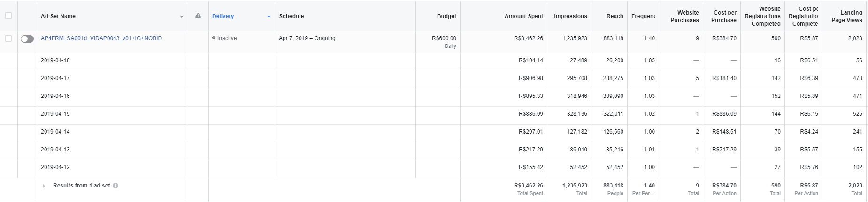Image resolution: width=868 pixels, height=202 pixels.
Task: Sort by the Delivery column header
Action: point(223,16)
